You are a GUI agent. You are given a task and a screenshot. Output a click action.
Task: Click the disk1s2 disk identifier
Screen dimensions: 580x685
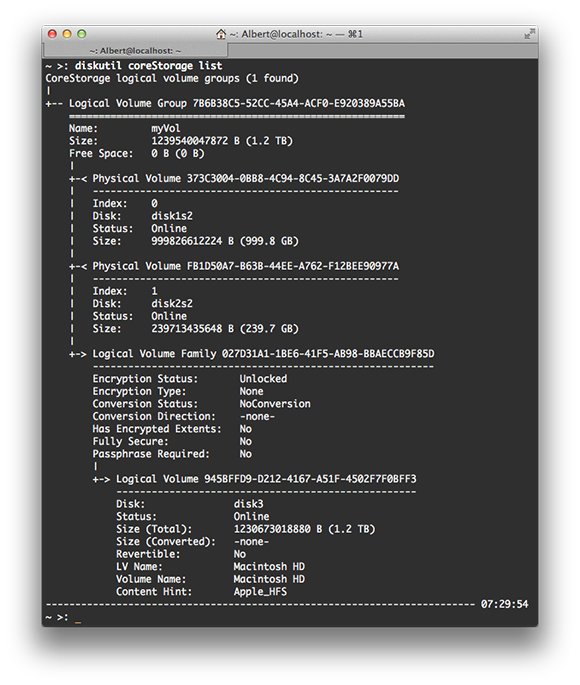tap(172, 216)
